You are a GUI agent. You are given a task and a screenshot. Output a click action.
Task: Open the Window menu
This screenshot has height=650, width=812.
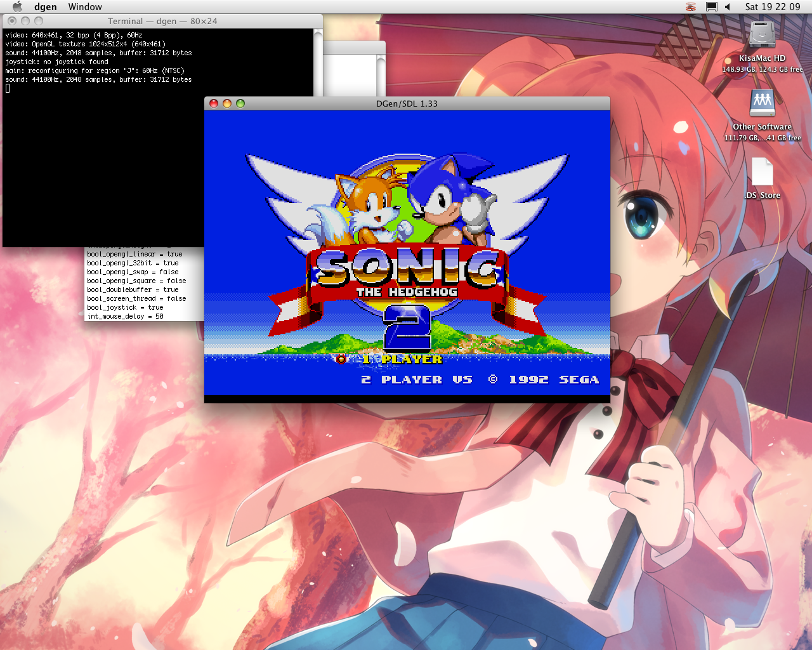(x=85, y=6)
